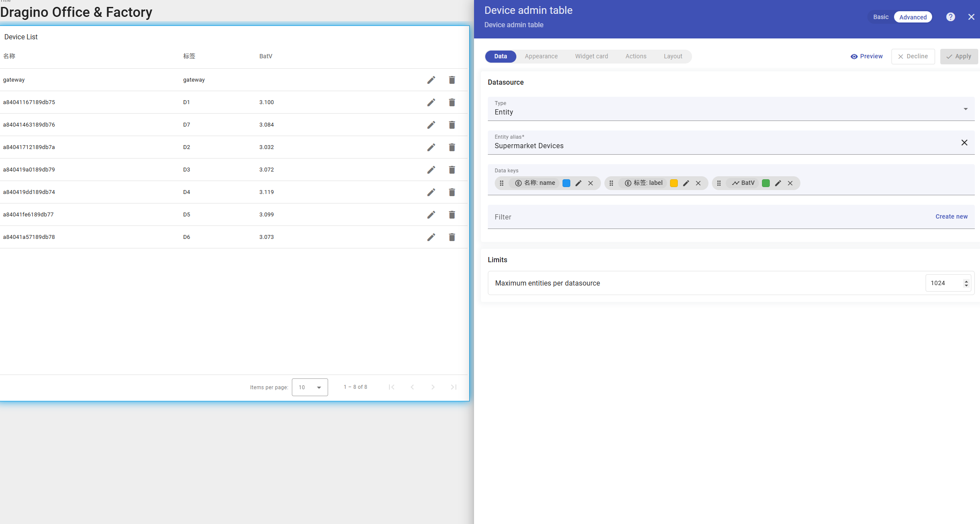This screenshot has width=980, height=524.
Task: Open the help question mark icon
Action: [x=950, y=17]
